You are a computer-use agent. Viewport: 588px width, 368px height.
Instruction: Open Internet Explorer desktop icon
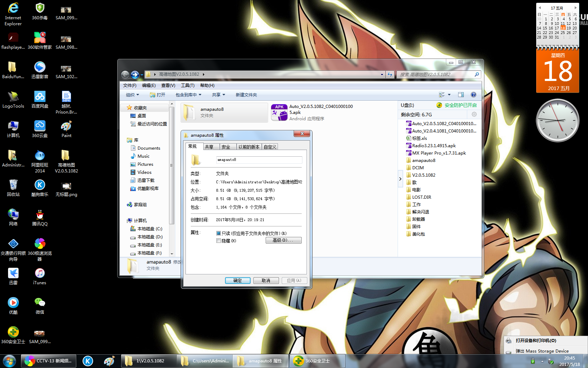pos(13,14)
